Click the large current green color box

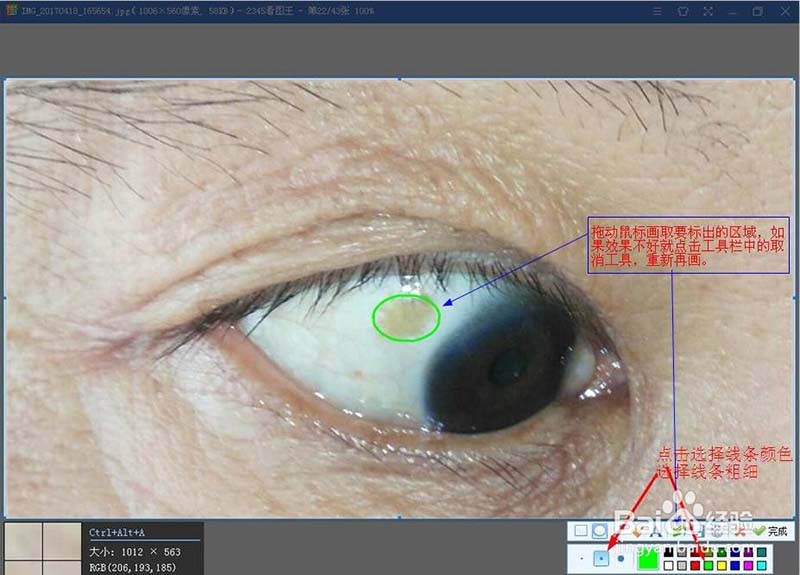[x=648, y=560]
